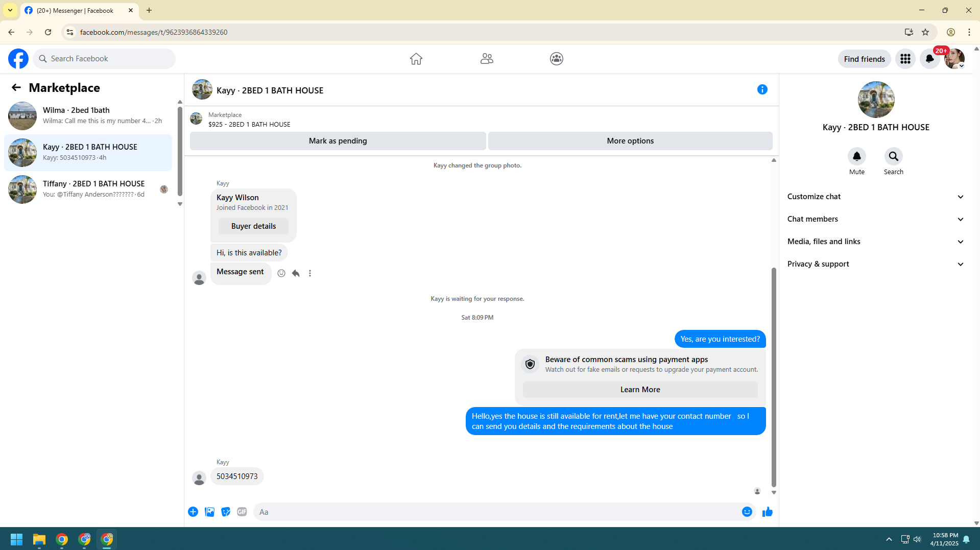Switch to the Messenger Facebook browser tab

click(80, 10)
